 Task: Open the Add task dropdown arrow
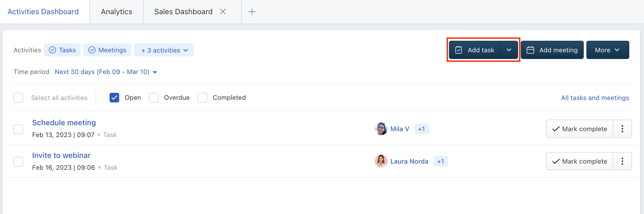pyautogui.click(x=509, y=50)
